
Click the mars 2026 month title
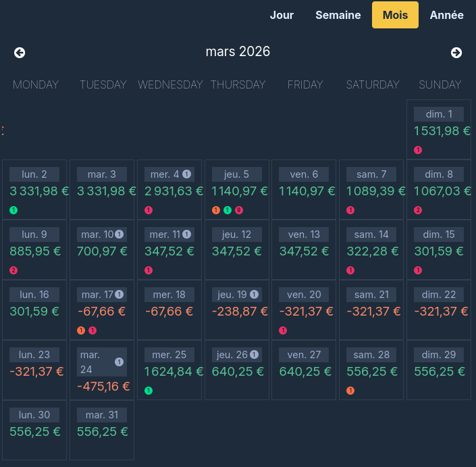click(x=238, y=51)
